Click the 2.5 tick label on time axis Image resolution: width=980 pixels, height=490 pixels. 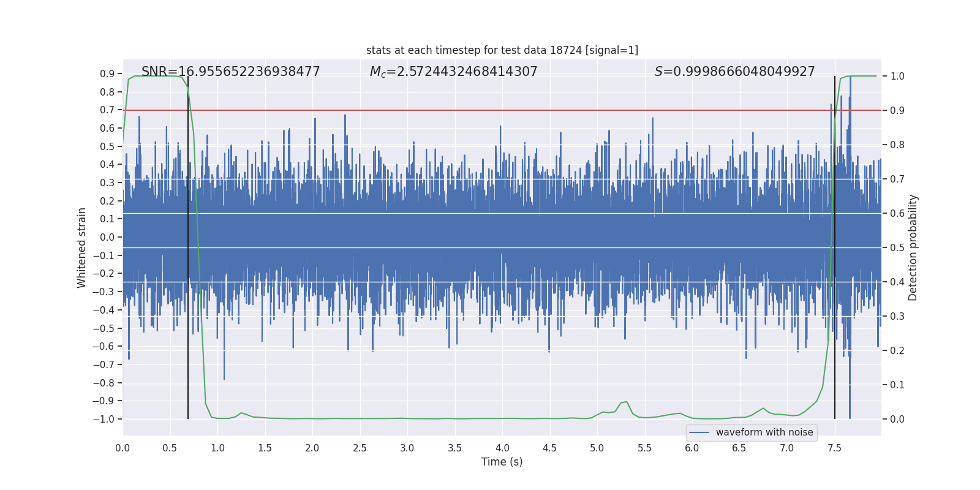[x=360, y=448]
